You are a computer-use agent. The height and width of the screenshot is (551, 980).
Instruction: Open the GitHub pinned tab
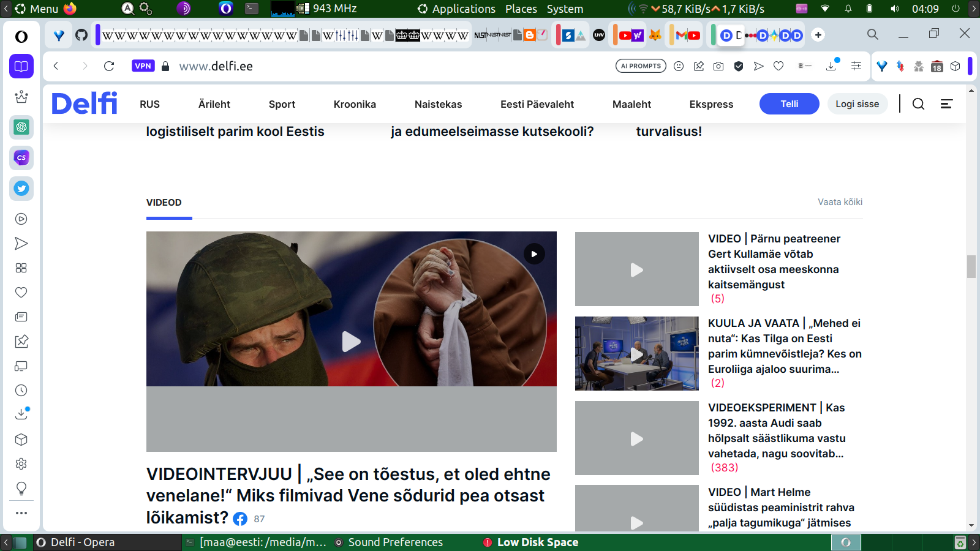(81, 35)
